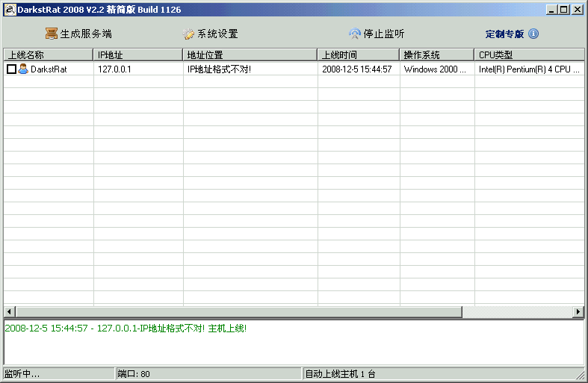Open 系统设置 system settings icon
Viewport: 588px width, 383px height.
(188, 34)
